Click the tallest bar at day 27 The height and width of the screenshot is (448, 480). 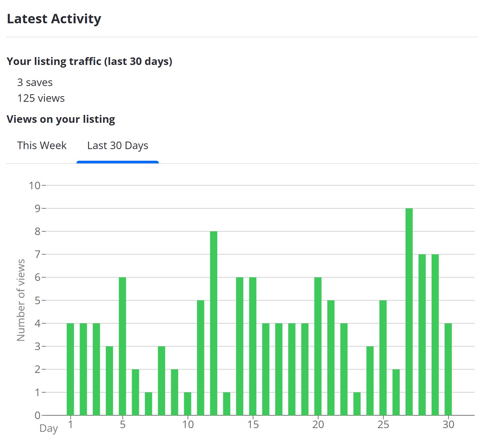click(x=409, y=312)
